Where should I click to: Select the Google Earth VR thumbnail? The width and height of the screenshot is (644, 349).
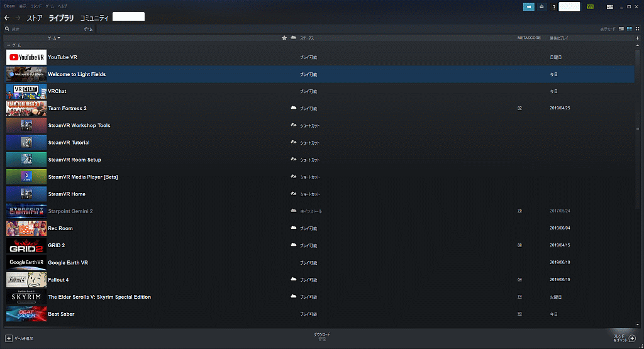click(x=26, y=262)
